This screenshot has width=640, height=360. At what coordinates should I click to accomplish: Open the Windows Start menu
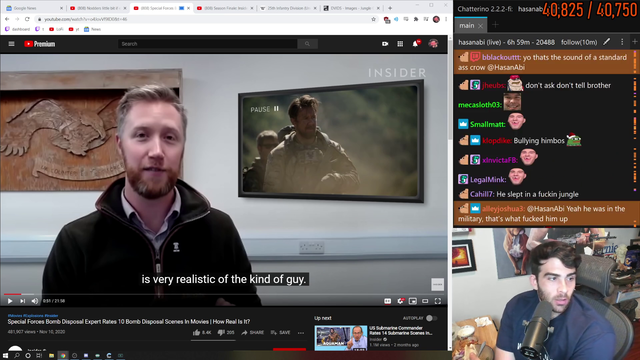[x=5, y=356]
